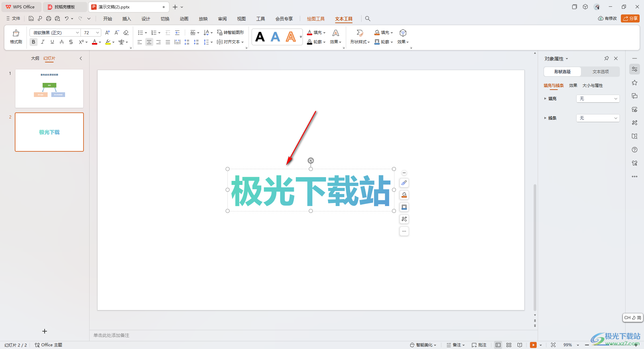Open shape effects cube icon

point(403,33)
